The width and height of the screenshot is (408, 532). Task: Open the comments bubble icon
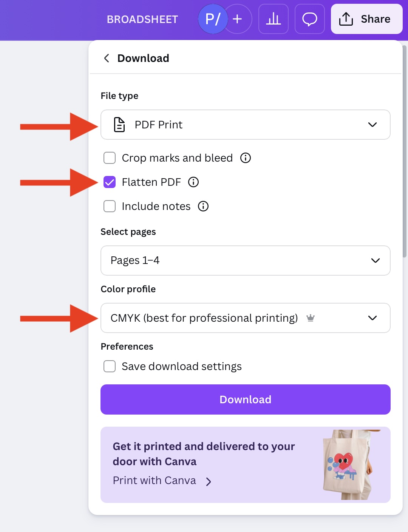click(x=309, y=19)
